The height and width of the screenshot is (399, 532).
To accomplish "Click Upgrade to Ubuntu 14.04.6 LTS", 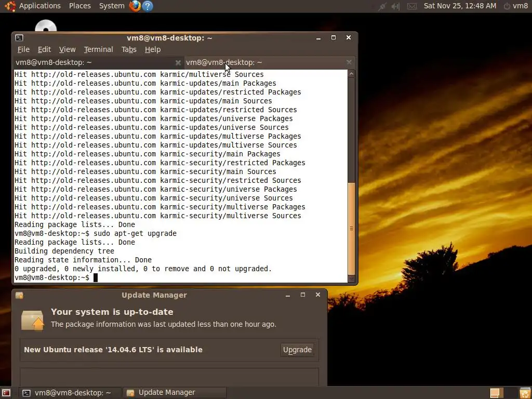I will 297,350.
